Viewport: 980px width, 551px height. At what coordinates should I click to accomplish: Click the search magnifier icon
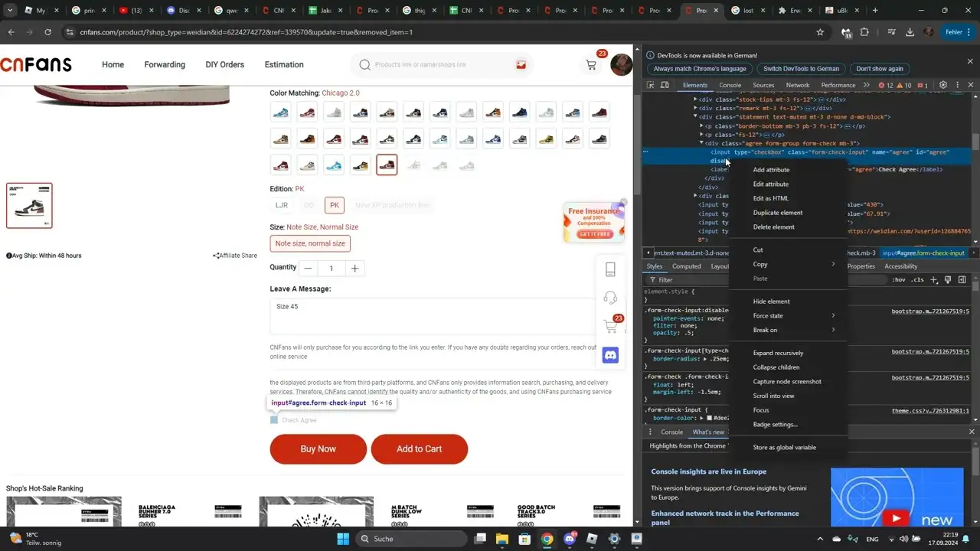tap(365, 65)
